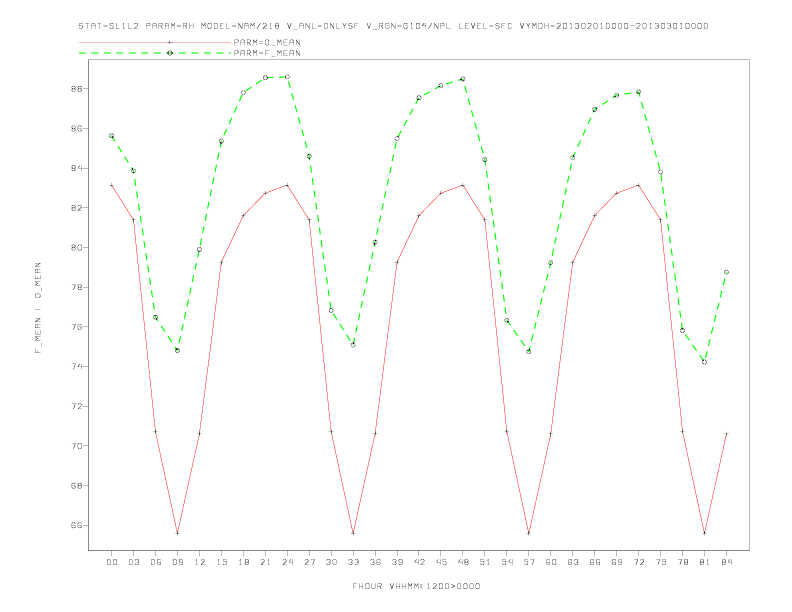The width and height of the screenshot is (792, 612).
Task: Select the O_MEAN minimum marker at hour 57
Action: tap(529, 533)
